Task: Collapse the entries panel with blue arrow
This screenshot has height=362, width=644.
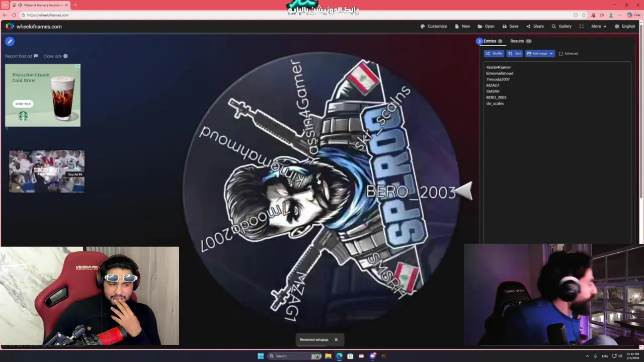Action: [479, 41]
